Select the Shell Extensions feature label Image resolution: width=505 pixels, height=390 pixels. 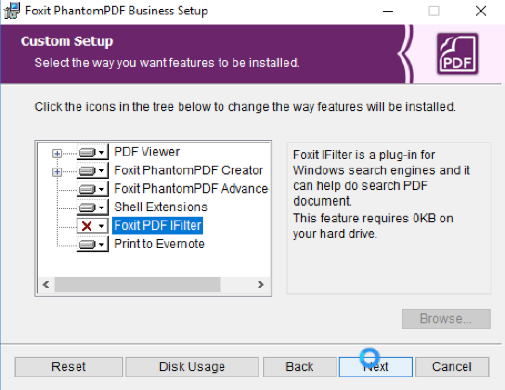tap(161, 207)
